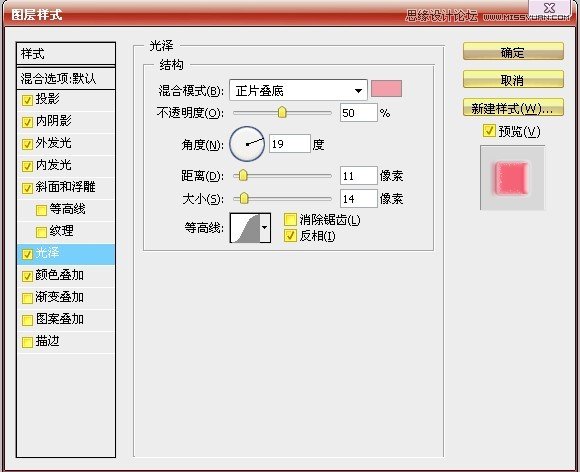Enable the 渐变叠加 gradient overlay checkbox

tap(27, 298)
